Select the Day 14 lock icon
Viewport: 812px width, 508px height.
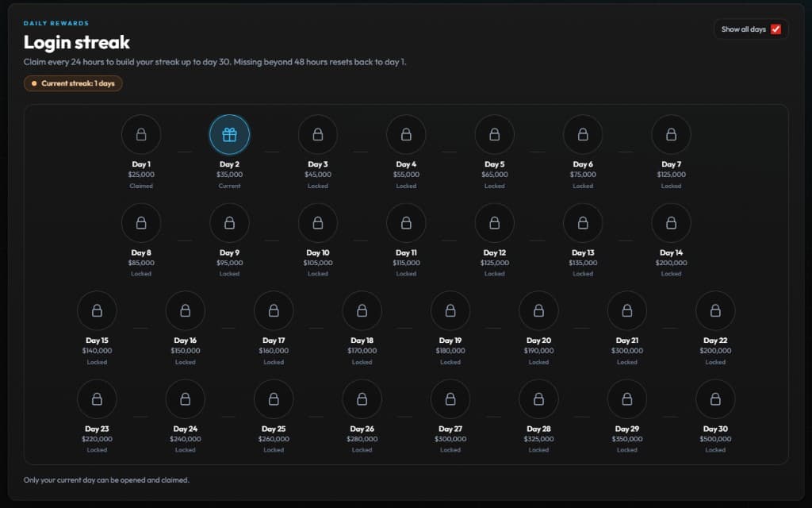671,222
